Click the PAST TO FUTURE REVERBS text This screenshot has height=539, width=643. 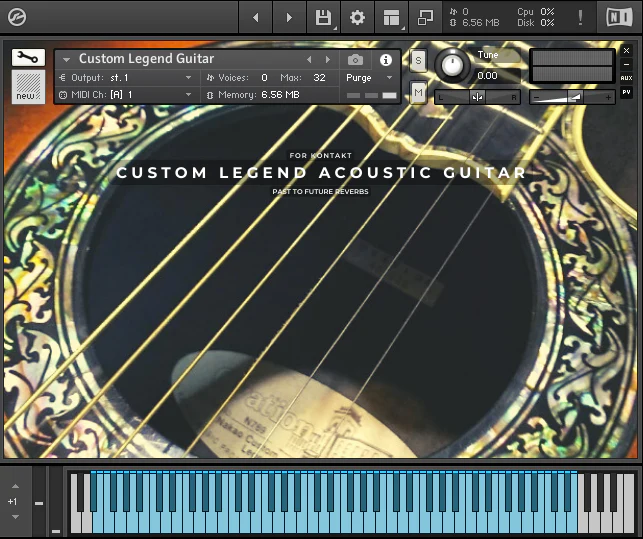point(320,192)
